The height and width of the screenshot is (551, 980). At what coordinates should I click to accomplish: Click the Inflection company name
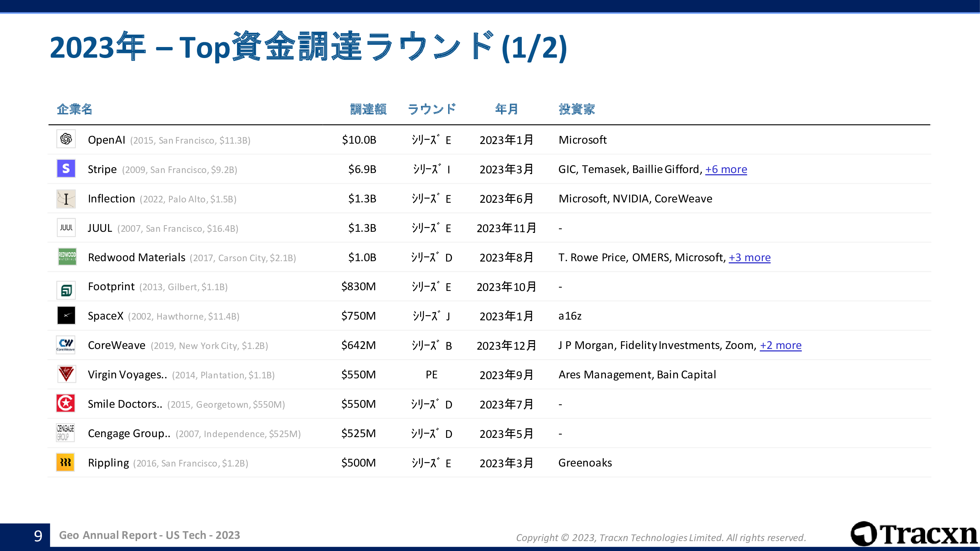click(x=111, y=198)
